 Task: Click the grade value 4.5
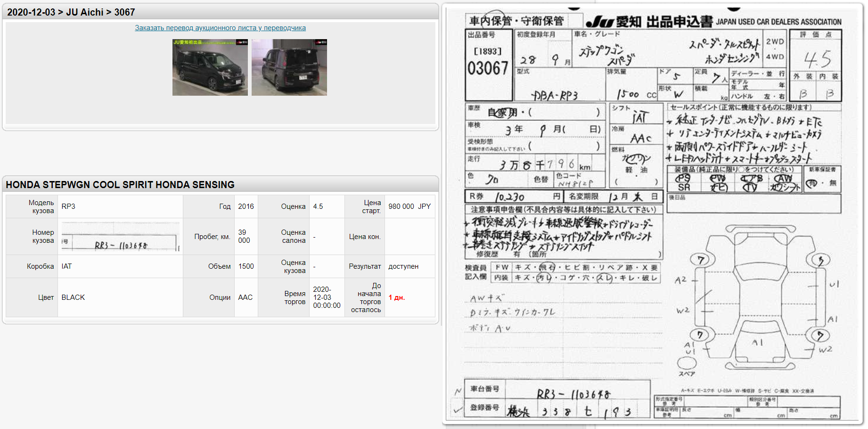318,206
